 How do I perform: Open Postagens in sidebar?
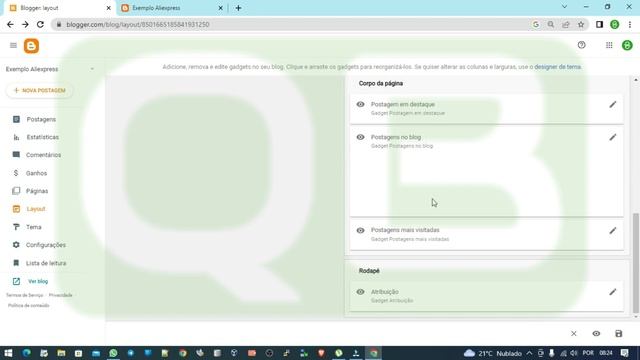[41, 119]
